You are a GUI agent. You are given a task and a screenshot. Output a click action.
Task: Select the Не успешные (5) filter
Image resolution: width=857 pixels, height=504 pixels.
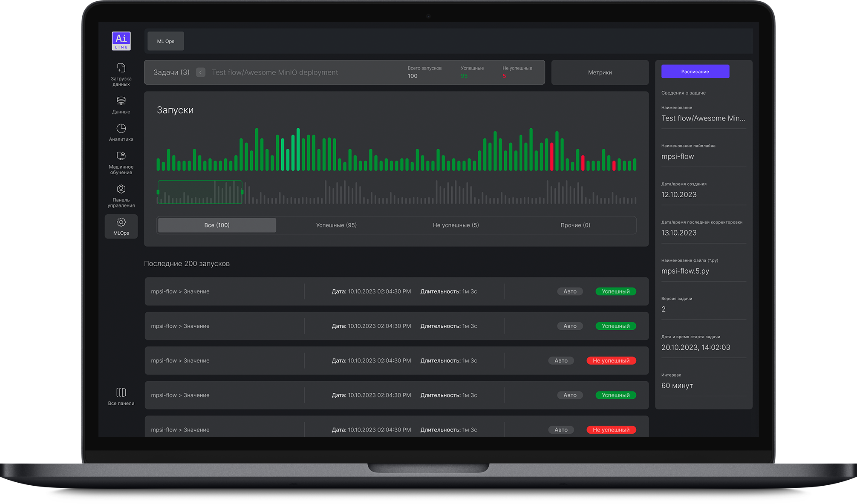pos(456,225)
